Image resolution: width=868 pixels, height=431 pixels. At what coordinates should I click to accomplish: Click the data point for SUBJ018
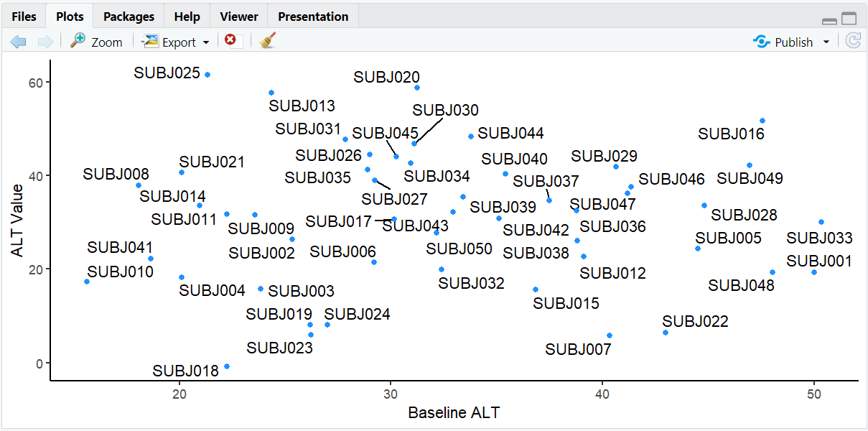pos(227,366)
